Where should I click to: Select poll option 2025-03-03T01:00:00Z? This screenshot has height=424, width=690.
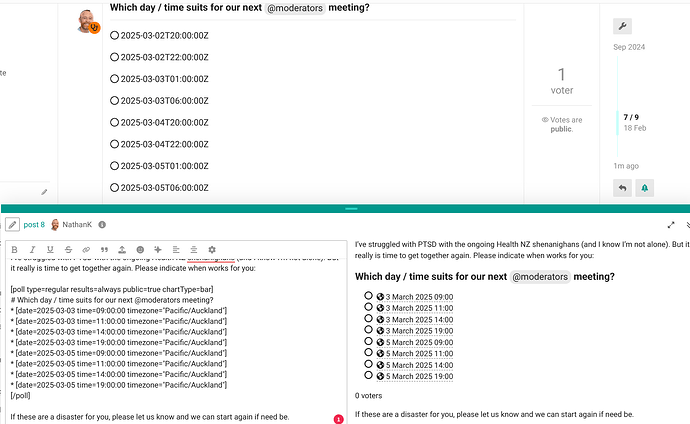pos(114,79)
